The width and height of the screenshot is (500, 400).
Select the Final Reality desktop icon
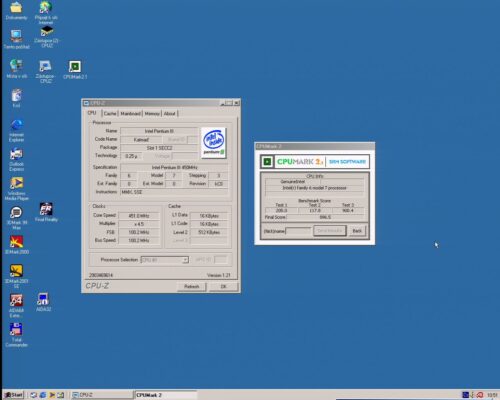coord(46,212)
